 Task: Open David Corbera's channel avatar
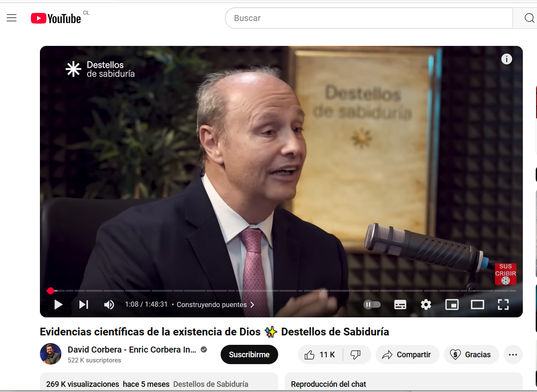coord(51,354)
